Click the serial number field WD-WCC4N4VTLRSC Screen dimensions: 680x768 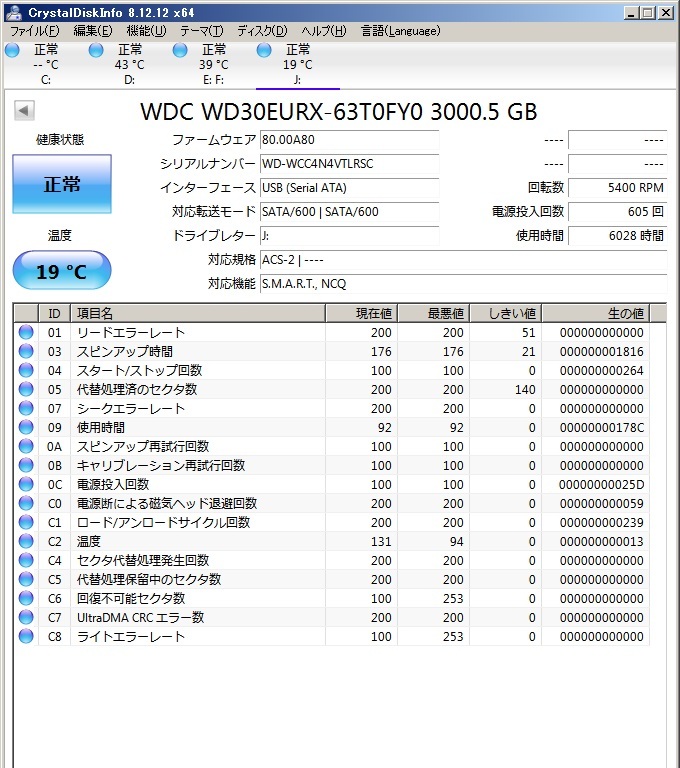point(349,164)
